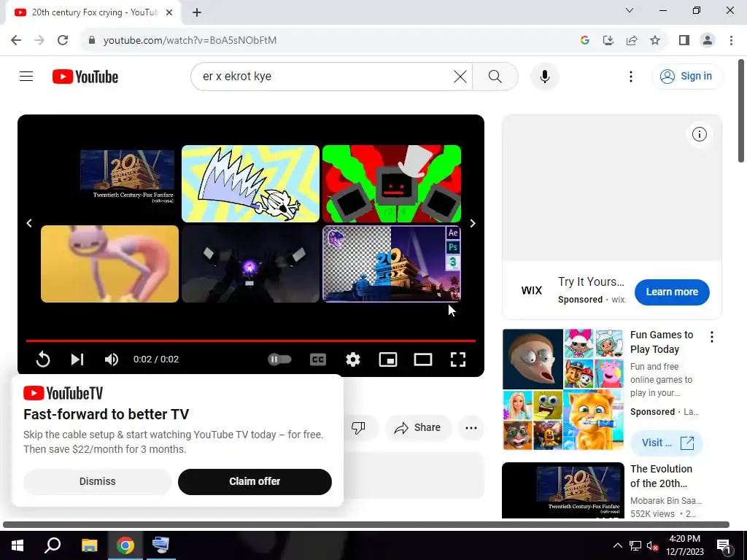The image size is (747, 560).
Task: Open File Explorer from taskbar
Action: tap(89, 545)
